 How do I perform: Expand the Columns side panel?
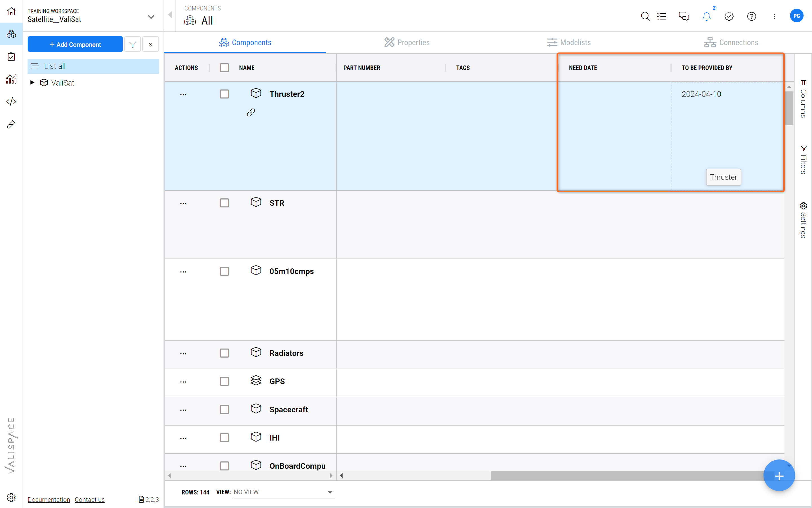(803, 98)
